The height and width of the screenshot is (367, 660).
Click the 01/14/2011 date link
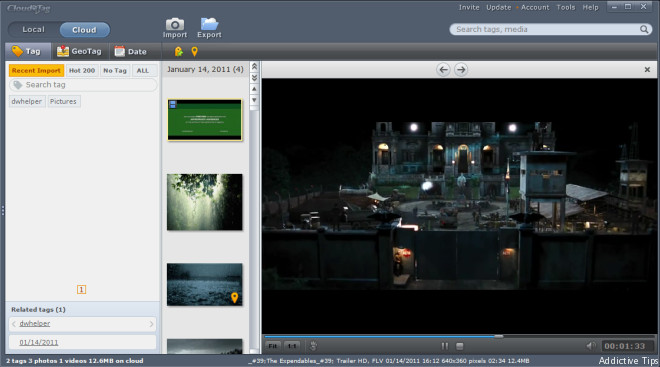(x=39, y=342)
